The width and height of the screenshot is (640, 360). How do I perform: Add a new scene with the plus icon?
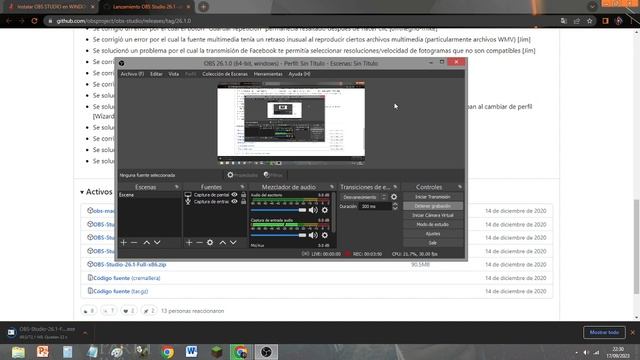click(124, 242)
